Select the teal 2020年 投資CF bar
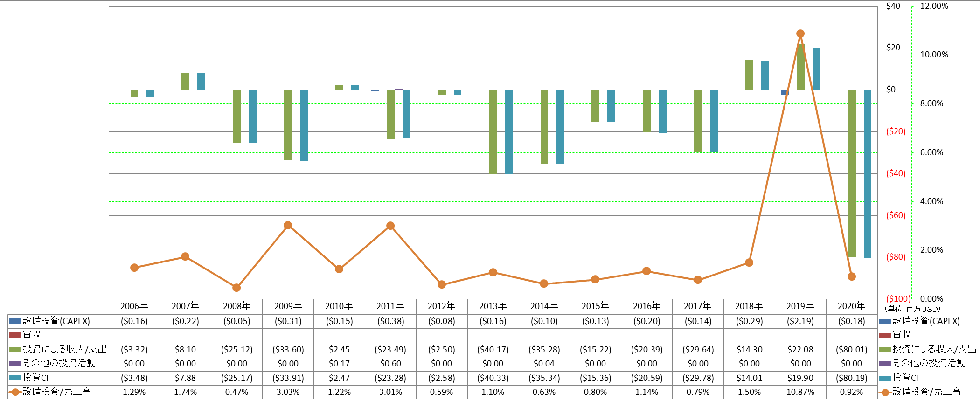 (868, 173)
